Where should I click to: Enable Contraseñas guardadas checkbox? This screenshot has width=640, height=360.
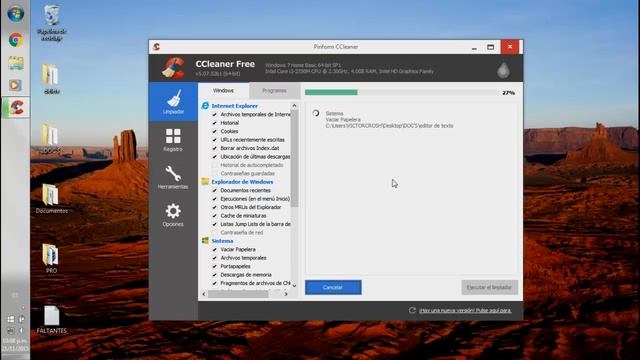(x=215, y=173)
